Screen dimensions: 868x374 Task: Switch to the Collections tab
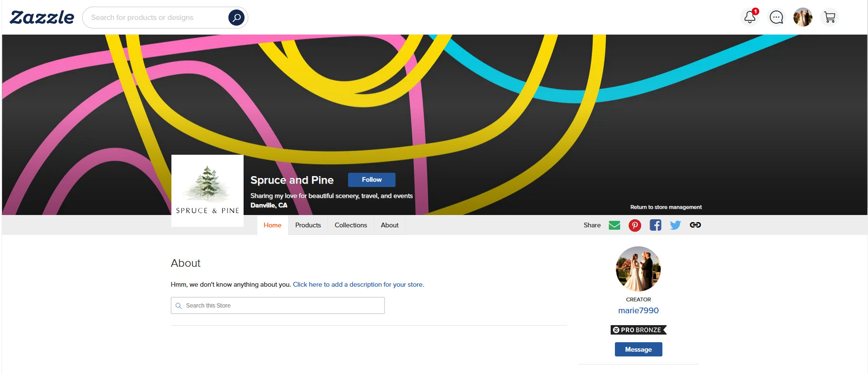351,225
